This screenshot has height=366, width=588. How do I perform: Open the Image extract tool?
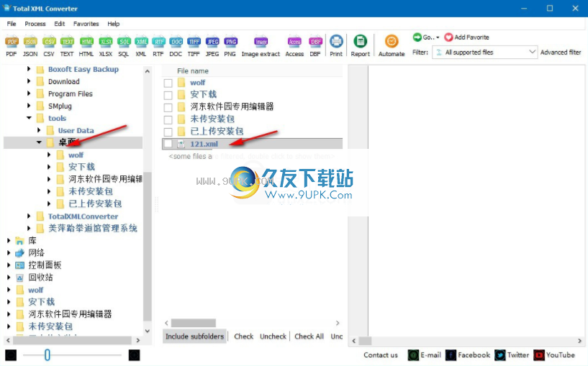[261, 46]
